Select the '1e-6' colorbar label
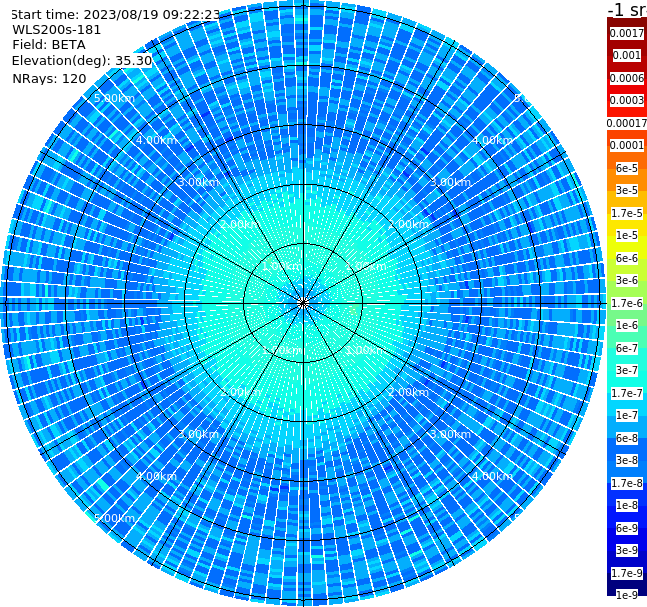The height and width of the screenshot is (607, 647). pyautogui.click(x=627, y=325)
